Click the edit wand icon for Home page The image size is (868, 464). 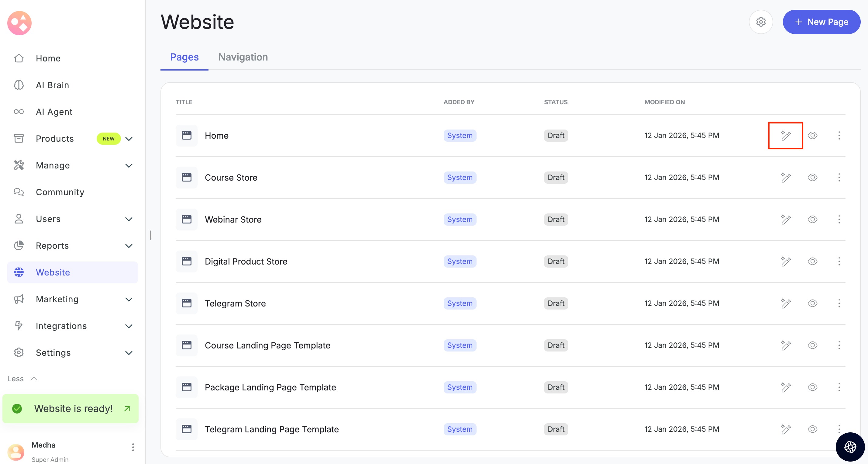[785, 136]
